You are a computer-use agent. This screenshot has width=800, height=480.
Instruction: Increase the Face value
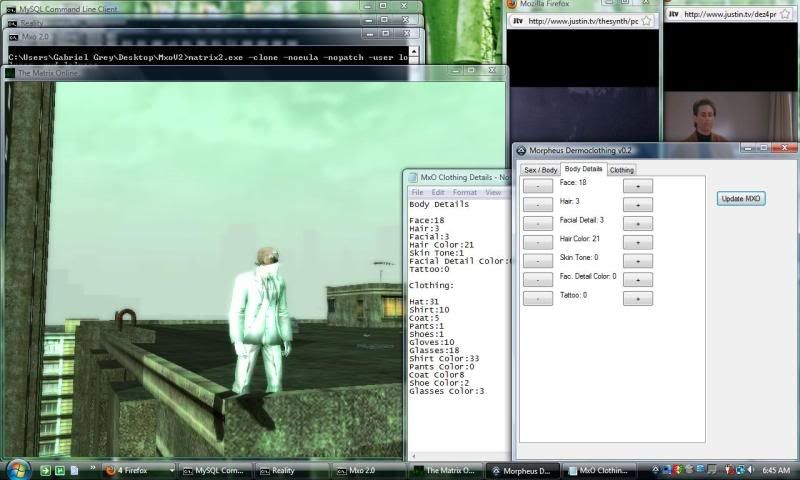click(x=638, y=186)
